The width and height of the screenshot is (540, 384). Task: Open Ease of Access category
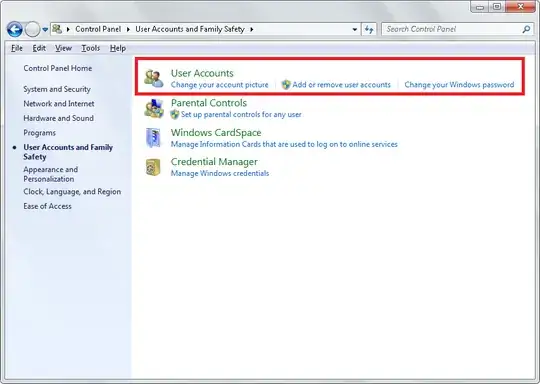tap(48, 206)
